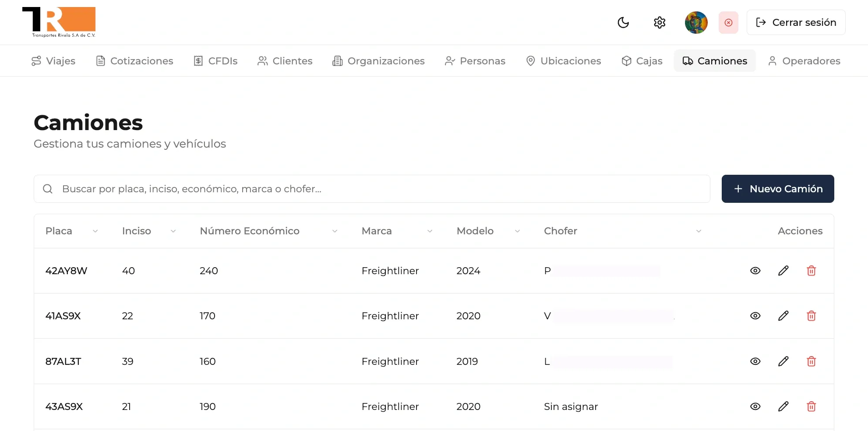Expand the Placa column sort chevron
The height and width of the screenshot is (431, 868).
[x=95, y=231]
